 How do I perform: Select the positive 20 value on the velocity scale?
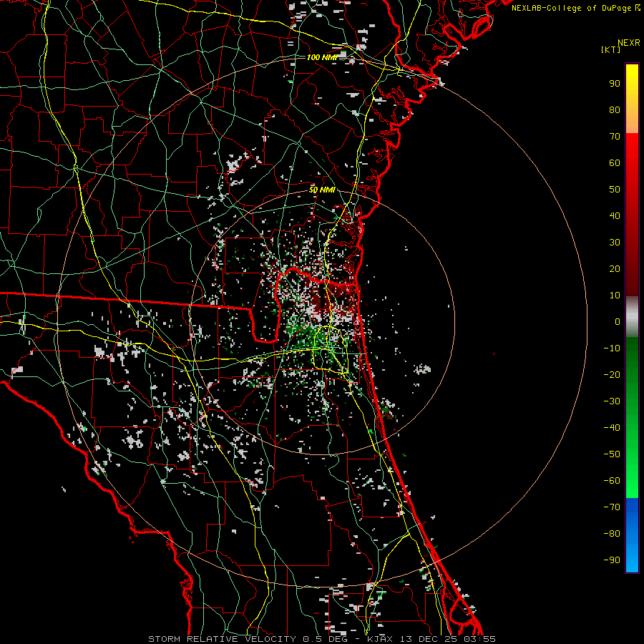point(615,269)
